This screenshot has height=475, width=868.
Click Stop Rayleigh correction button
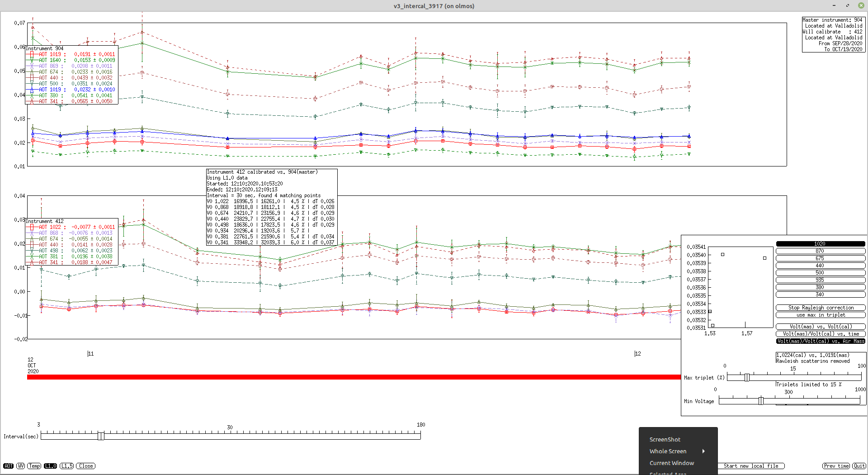coord(821,308)
